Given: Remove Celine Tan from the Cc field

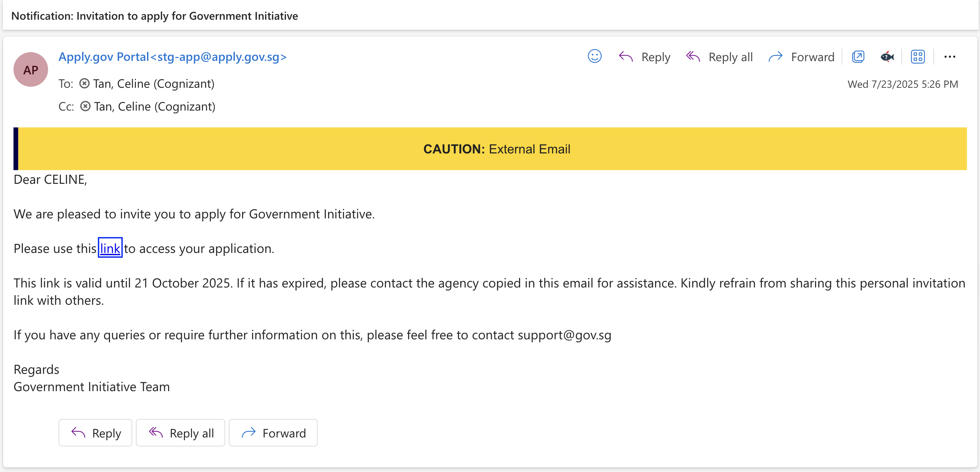Looking at the screenshot, I should (85, 106).
